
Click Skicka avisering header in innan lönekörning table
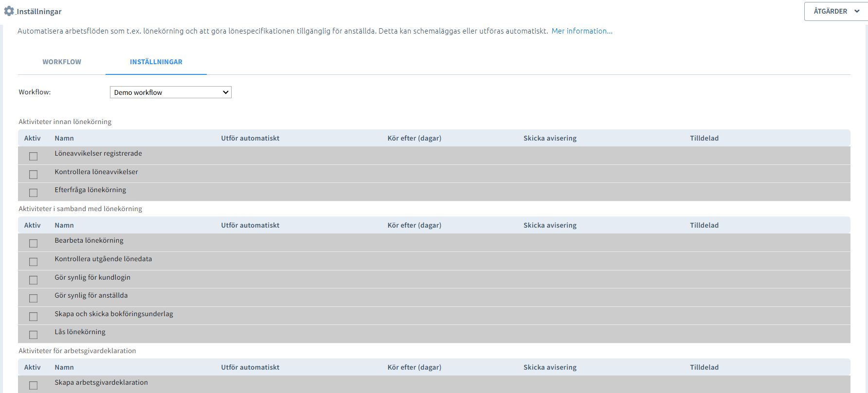pos(550,138)
